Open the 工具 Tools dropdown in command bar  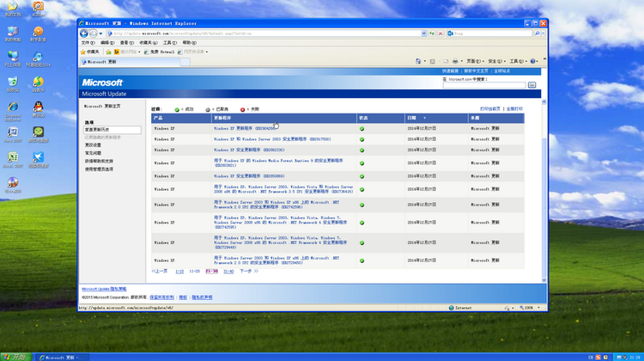pyautogui.click(x=519, y=61)
